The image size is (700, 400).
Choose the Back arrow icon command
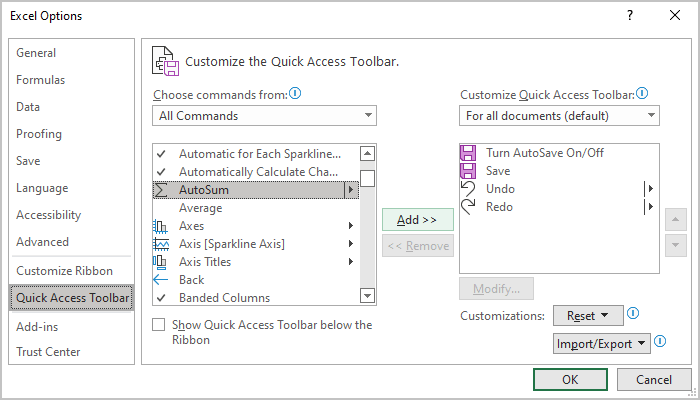tap(160, 280)
